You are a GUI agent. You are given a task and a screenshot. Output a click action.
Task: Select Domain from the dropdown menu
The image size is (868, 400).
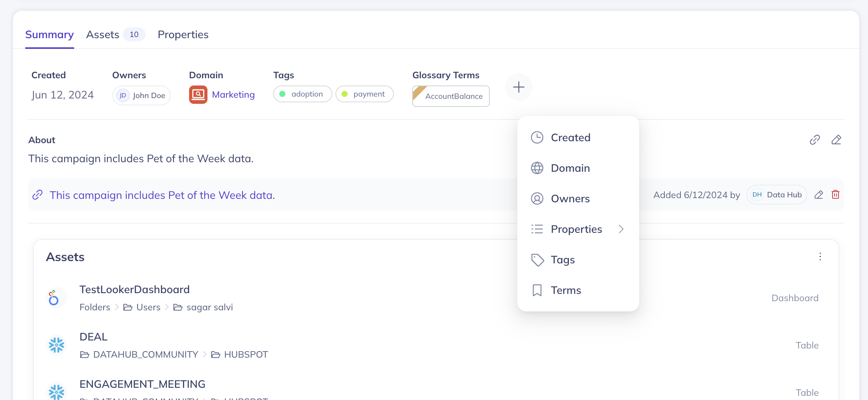coord(578,168)
